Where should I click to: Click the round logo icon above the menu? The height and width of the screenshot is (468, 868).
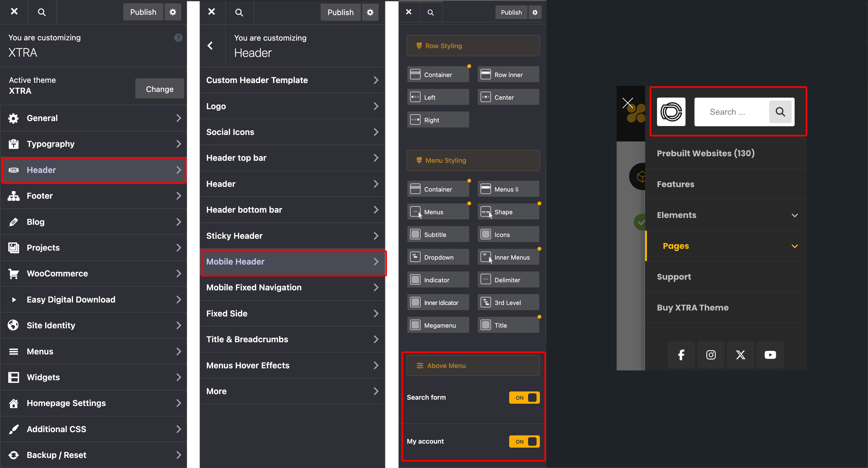(x=671, y=112)
